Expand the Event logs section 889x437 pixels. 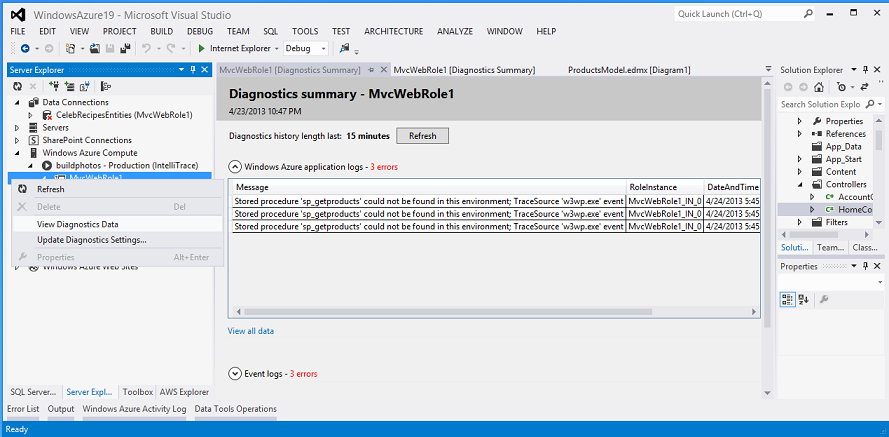tap(234, 374)
